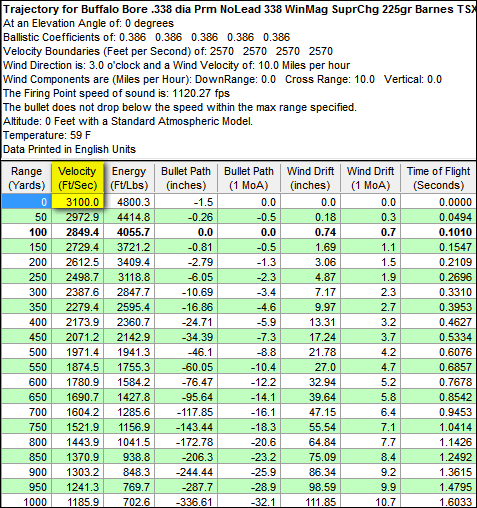Select the Wind Drift (1 MoA) header

(370, 178)
